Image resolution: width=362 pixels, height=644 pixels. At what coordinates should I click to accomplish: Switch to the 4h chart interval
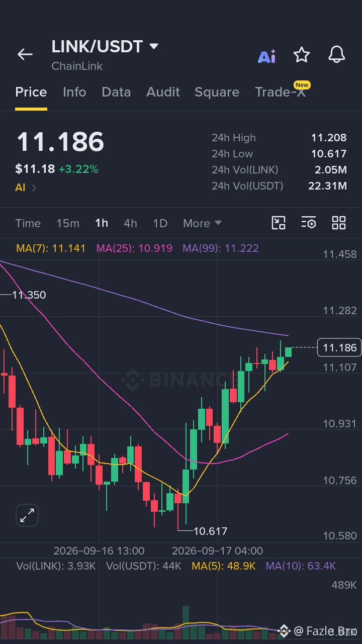pyautogui.click(x=130, y=223)
